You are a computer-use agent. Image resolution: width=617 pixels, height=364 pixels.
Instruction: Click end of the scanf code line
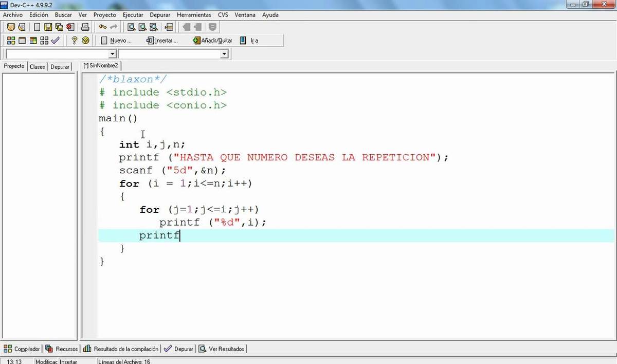pos(226,171)
